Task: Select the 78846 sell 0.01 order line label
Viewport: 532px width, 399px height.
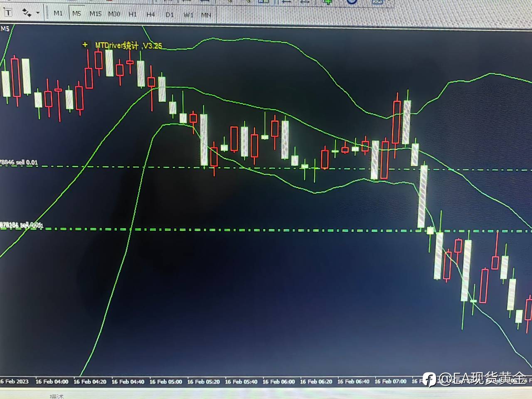Action: pyautogui.click(x=19, y=163)
